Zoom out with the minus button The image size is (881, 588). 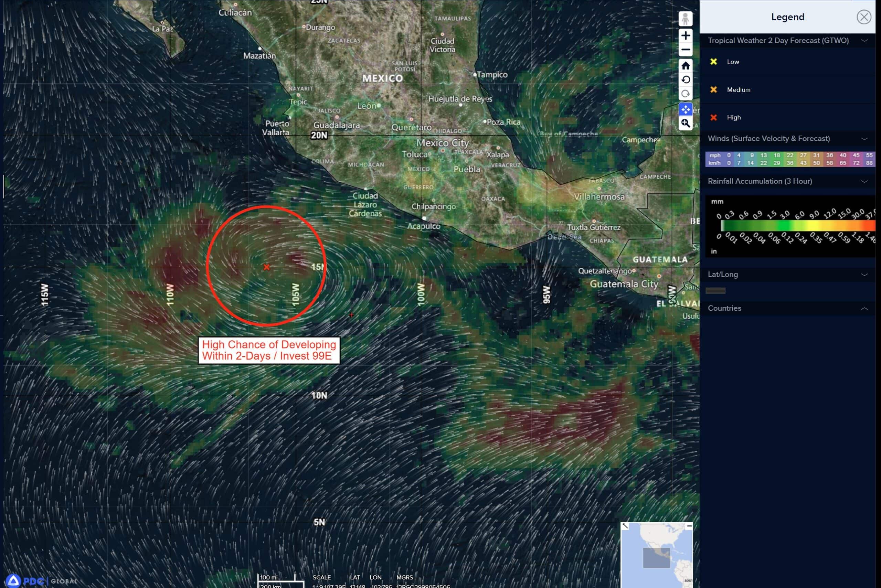(685, 50)
